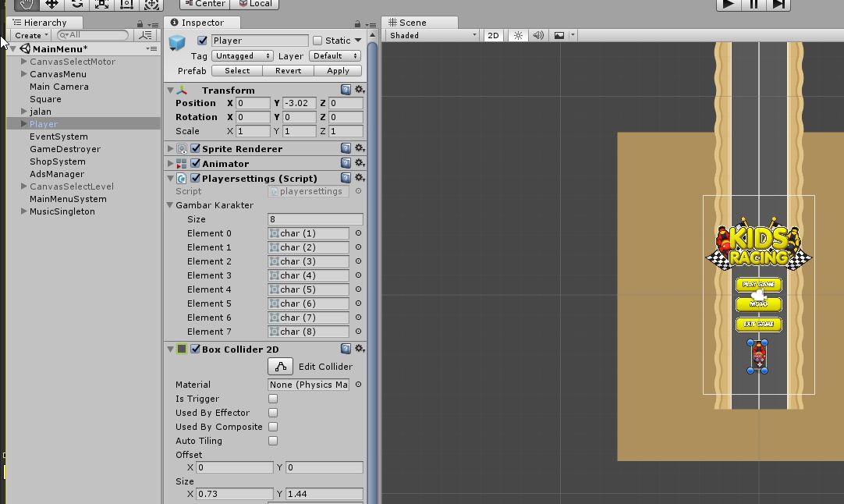Enable the Is Trigger checkbox
This screenshot has width=844, height=504.
pyautogui.click(x=273, y=399)
